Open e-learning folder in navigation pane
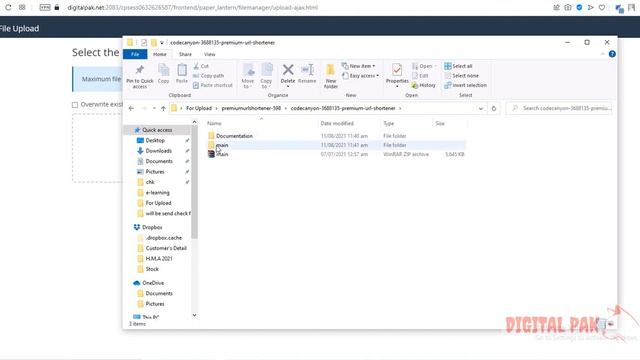The image size is (640, 360). click(157, 193)
